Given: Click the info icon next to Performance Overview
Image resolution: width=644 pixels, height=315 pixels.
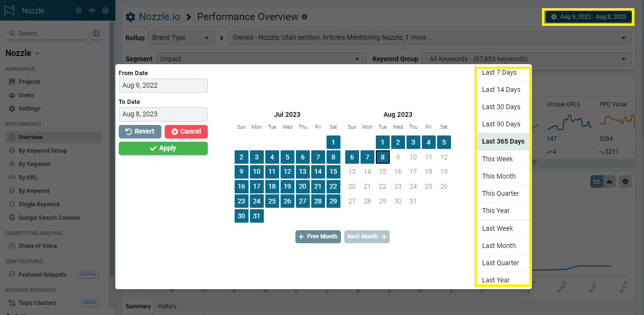Looking at the screenshot, I should click(x=305, y=17).
